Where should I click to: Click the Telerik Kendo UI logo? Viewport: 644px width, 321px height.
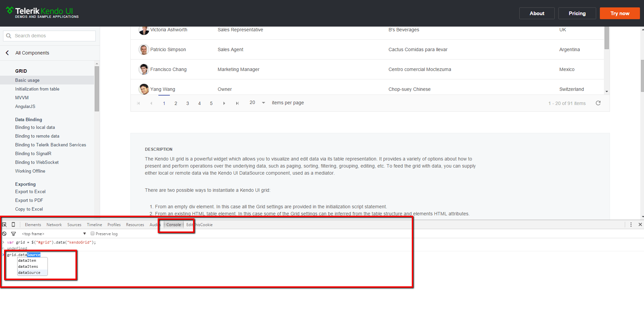42,12
